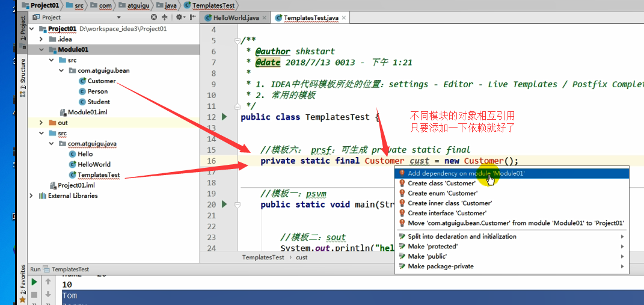Image resolution: width=644 pixels, height=305 pixels.
Task: Click the stop button in Run panel
Action: 34,294
